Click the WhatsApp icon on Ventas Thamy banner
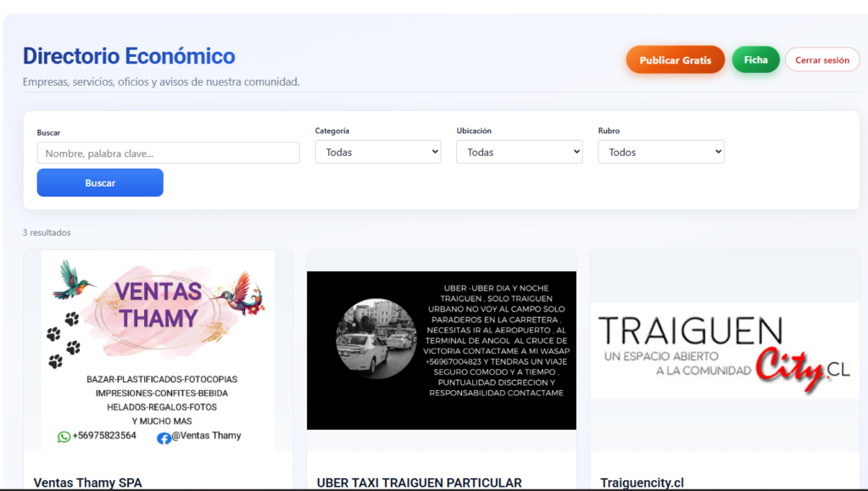Screen dimensions: 868x491 (x=64, y=437)
